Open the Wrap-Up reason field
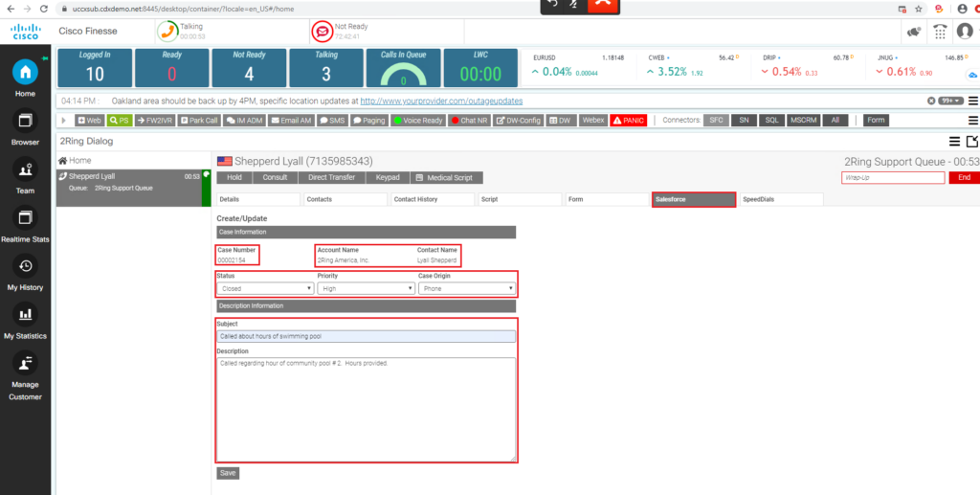980x495 pixels. pos(893,177)
